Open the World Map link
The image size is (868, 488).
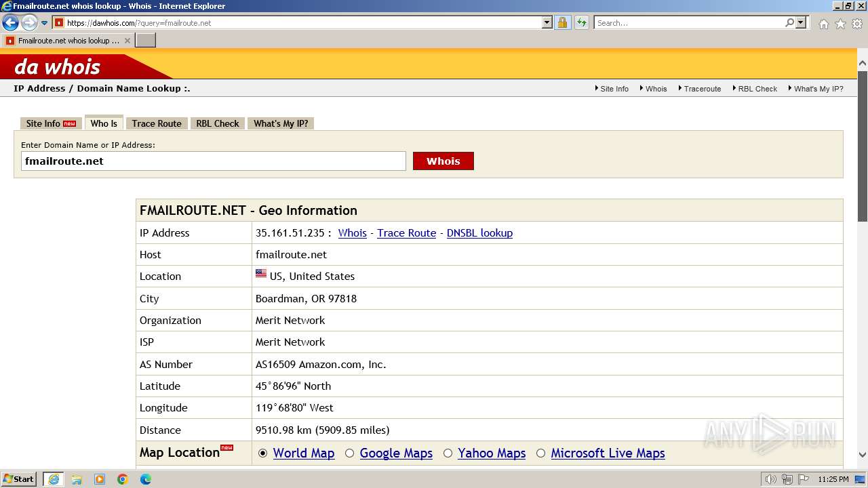coord(304,453)
